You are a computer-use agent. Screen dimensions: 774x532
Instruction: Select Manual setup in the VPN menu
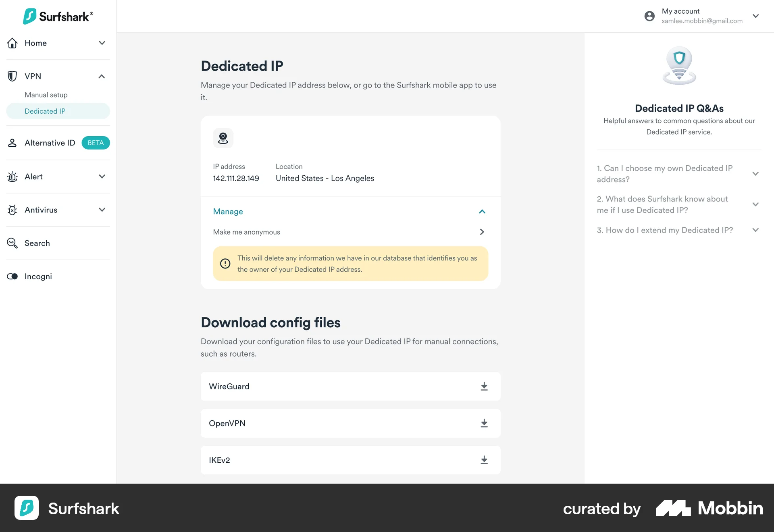coord(46,95)
